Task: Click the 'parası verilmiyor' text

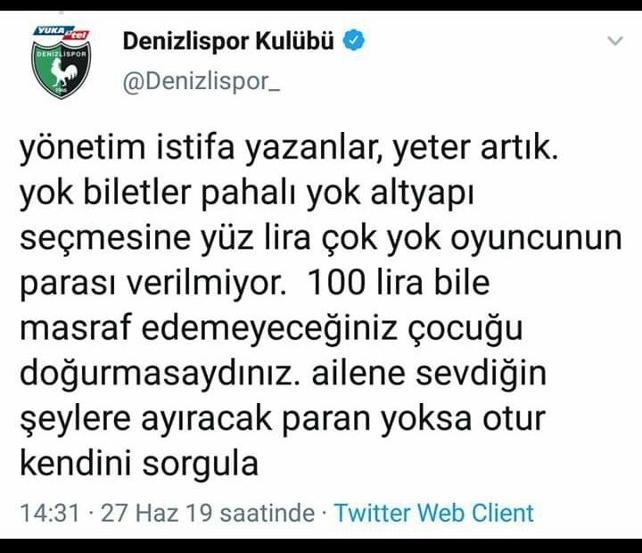Action: click(x=153, y=284)
